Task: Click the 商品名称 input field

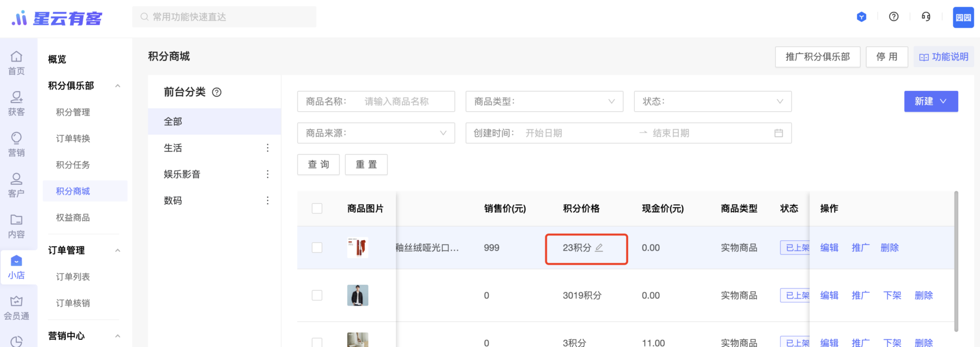Action: [x=406, y=101]
